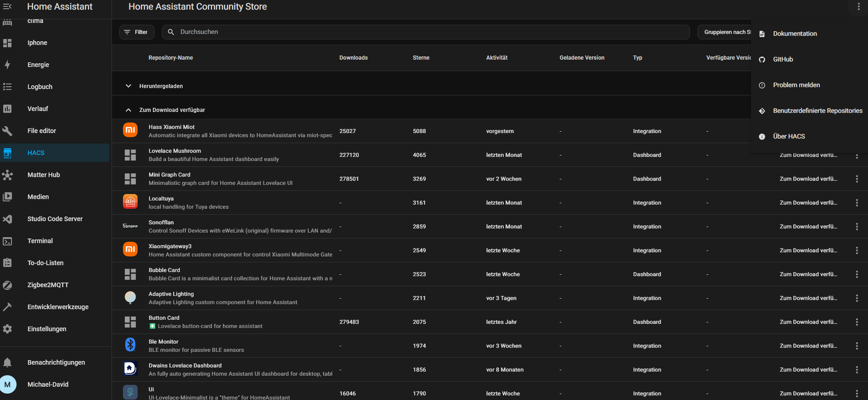Open the Energie panel lightning icon

pyautogui.click(x=7, y=65)
